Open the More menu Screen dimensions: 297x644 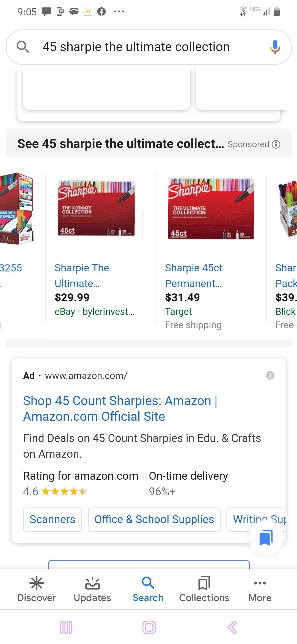260,589
